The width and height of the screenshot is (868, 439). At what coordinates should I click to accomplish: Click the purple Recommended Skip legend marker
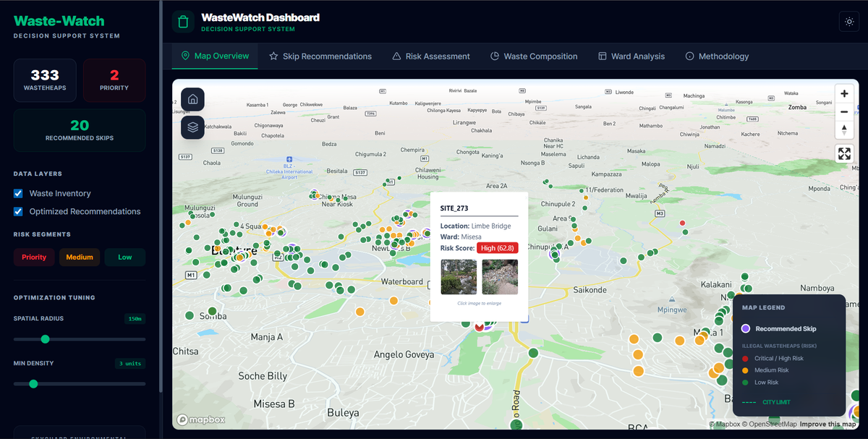click(x=746, y=328)
